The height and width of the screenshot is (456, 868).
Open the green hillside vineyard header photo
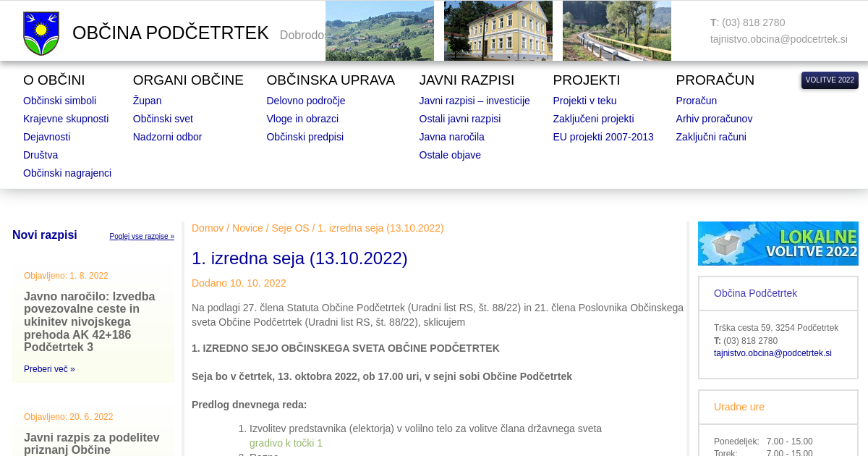tap(379, 31)
